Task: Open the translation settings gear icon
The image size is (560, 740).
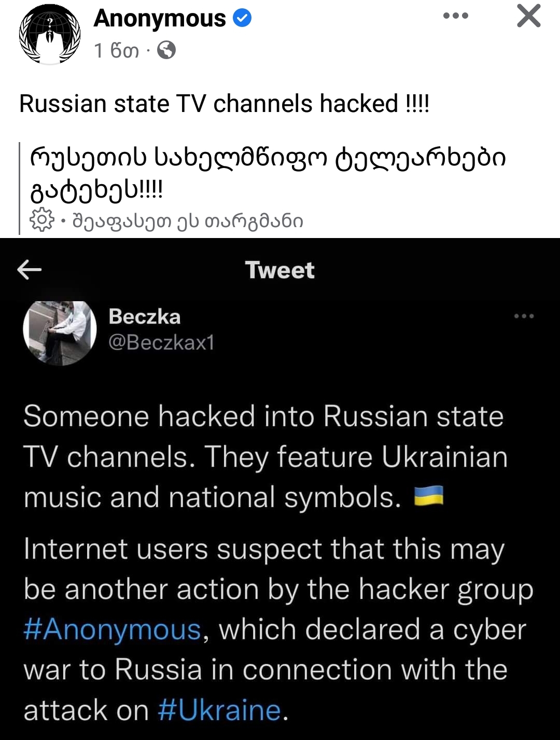Action: [x=41, y=220]
